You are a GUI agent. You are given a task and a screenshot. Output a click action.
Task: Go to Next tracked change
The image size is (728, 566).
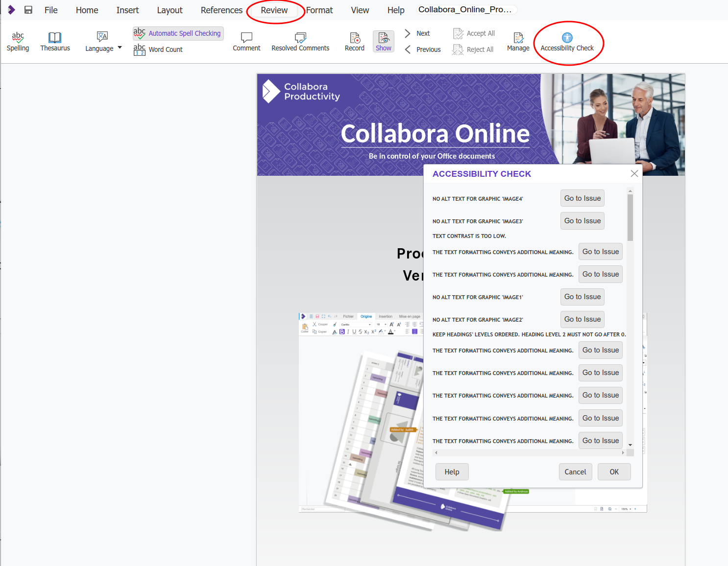pyautogui.click(x=417, y=33)
